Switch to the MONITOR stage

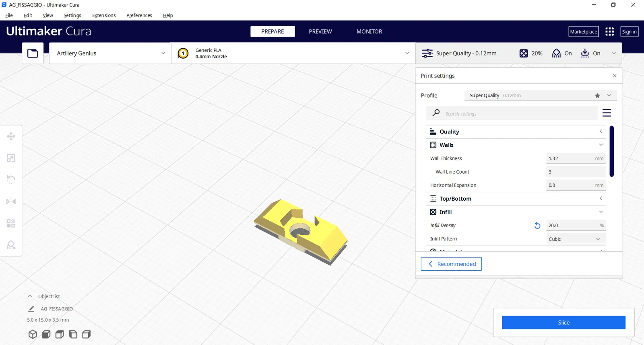click(369, 31)
